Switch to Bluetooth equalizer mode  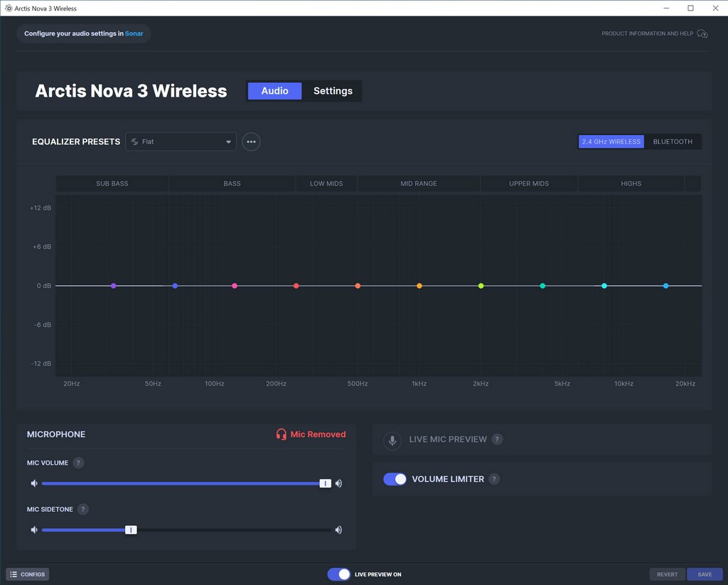673,141
